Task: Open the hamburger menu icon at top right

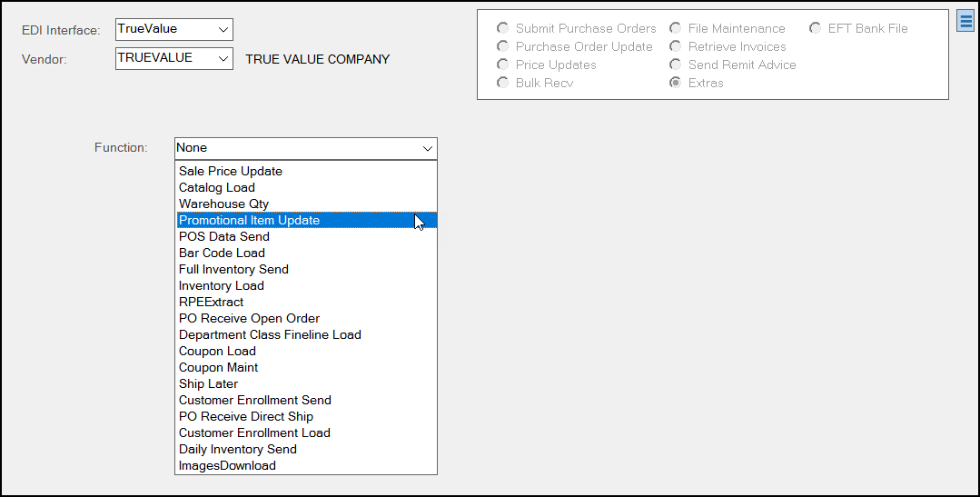Action: click(x=965, y=21)
